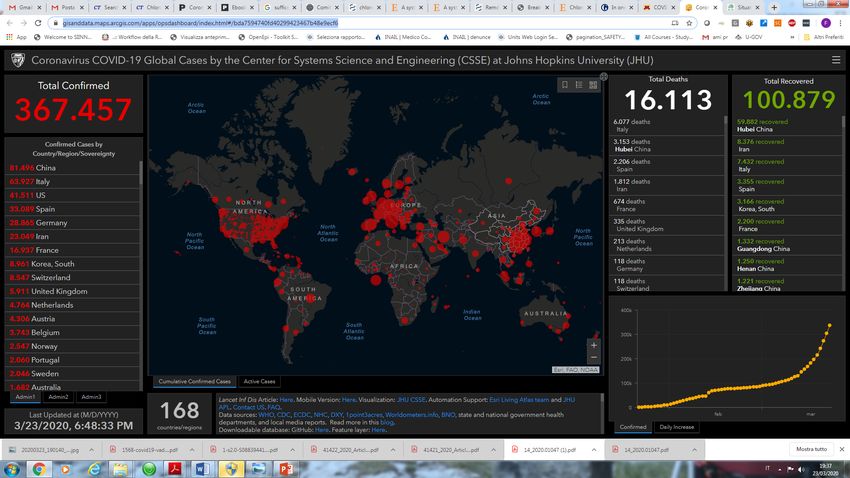The image size is (850, 478).
Task: Click Hubei China recovered entry
Action: tap(787, 126)
